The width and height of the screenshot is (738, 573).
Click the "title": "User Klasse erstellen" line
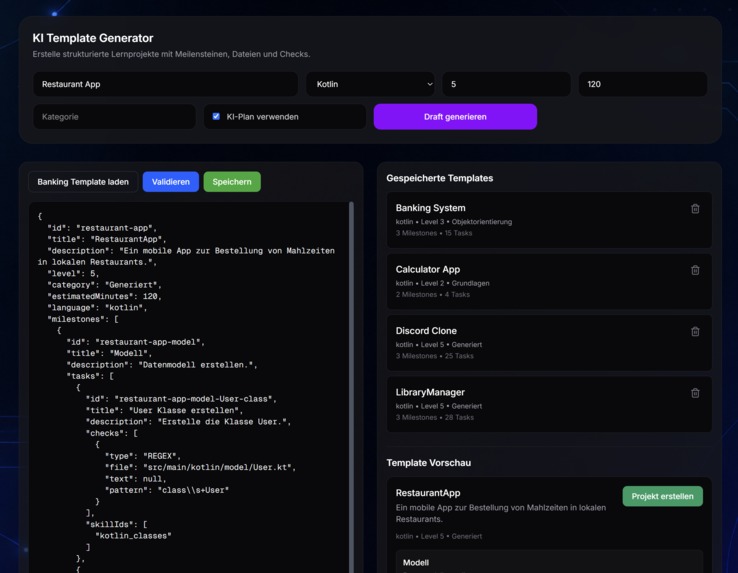[x=164, y=410]
